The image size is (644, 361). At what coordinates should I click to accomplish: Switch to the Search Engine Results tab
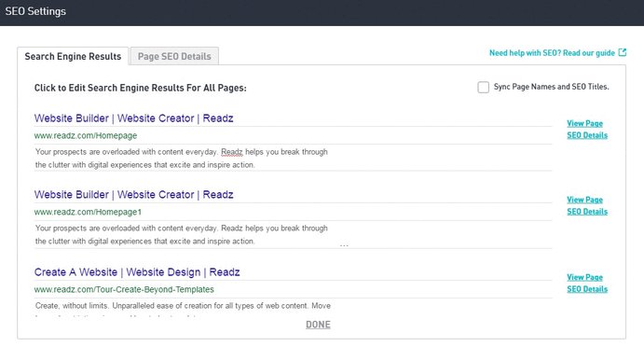73,56
